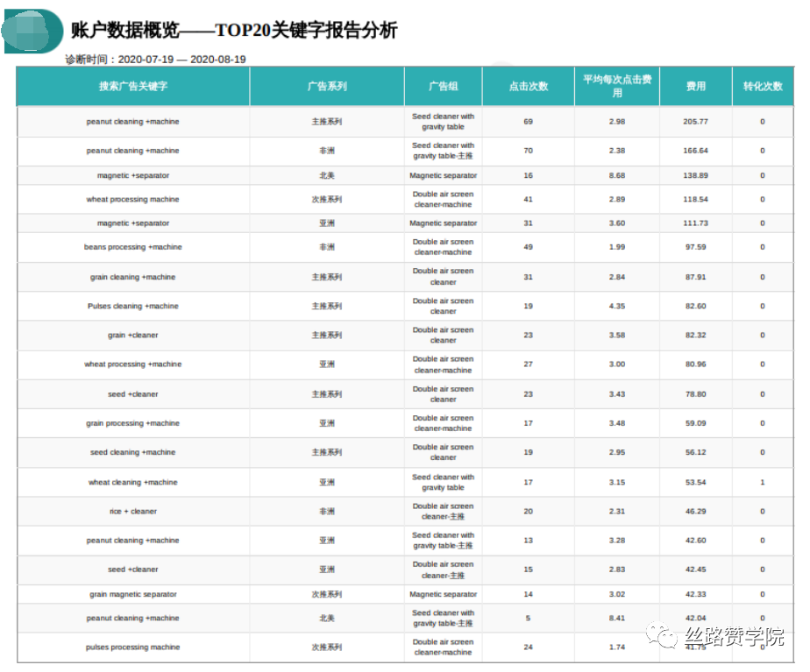
Task: Select the average CPC value 8.41
Action: pyautogui.click(x=617, y=618)
